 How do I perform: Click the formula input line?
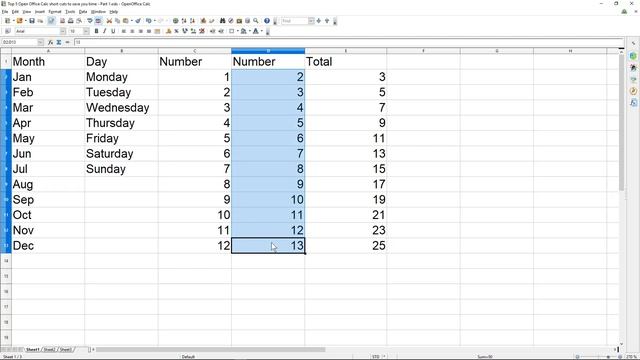click(349, 42)
